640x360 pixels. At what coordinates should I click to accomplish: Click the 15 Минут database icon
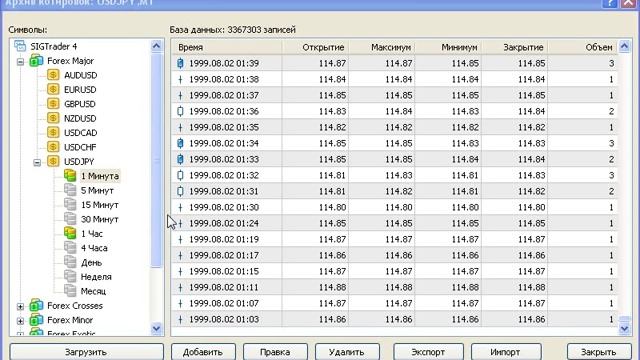tap(70, 204)
